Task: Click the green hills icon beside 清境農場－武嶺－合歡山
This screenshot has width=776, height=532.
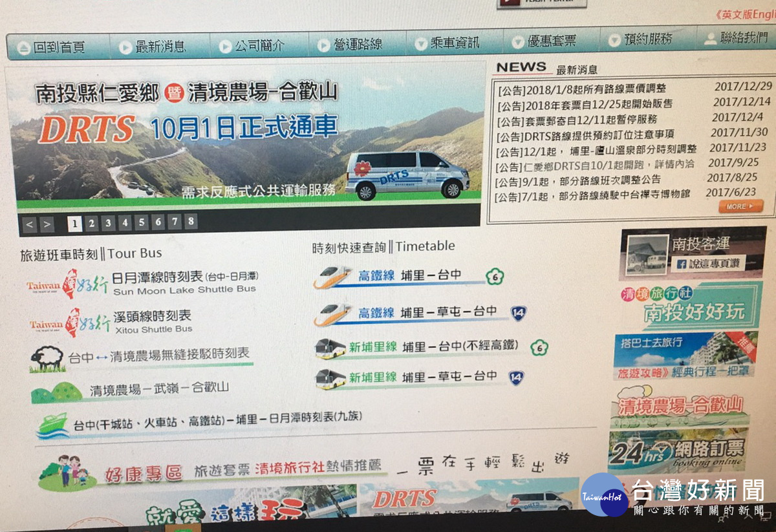Action: click(57, 391)
